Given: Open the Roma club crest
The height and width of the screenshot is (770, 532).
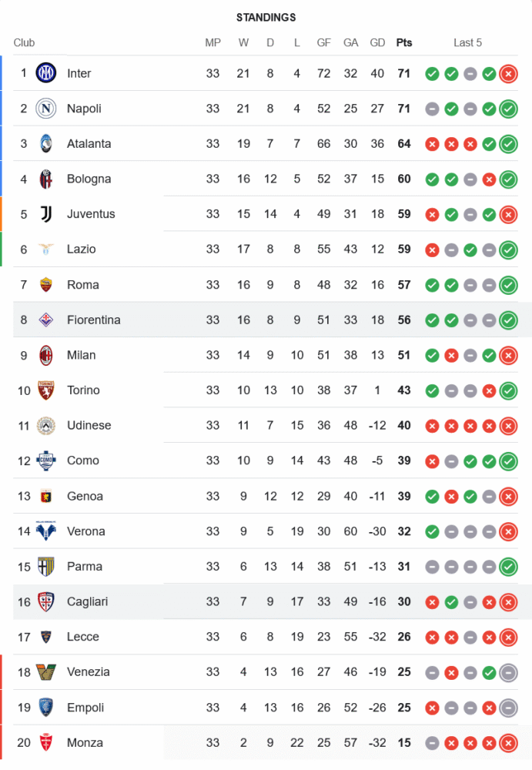Looking at the screenshot, I should coord(46,285).
